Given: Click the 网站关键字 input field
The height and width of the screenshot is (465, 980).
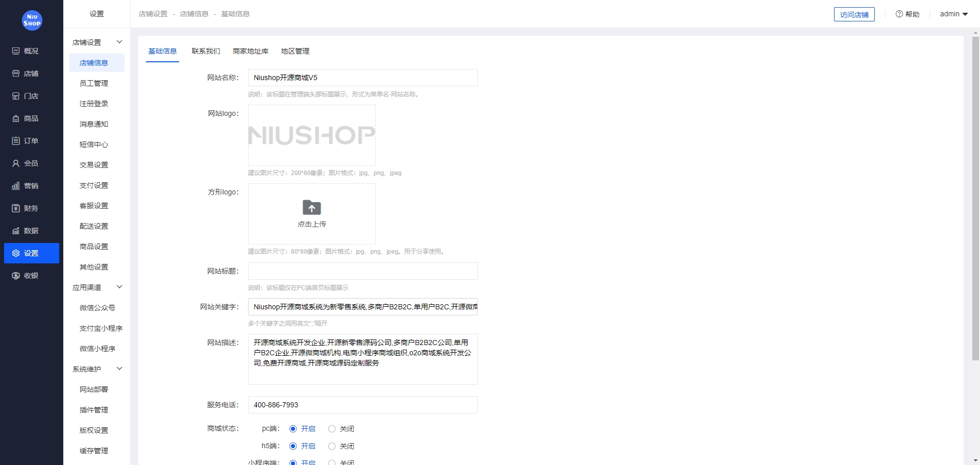Looking at the screenshot, I should pos(363,307).
